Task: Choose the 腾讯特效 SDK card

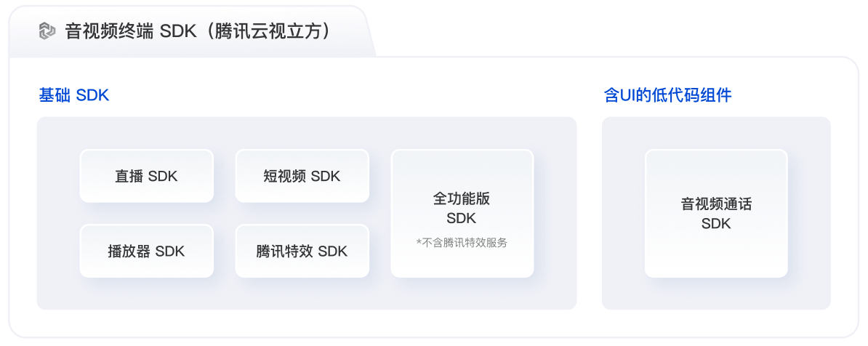Action: (302, 251)
